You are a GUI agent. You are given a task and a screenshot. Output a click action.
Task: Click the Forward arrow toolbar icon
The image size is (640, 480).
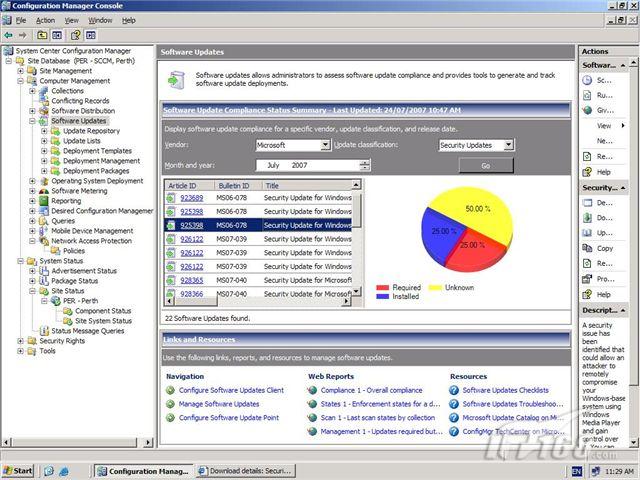coord(23,36)
